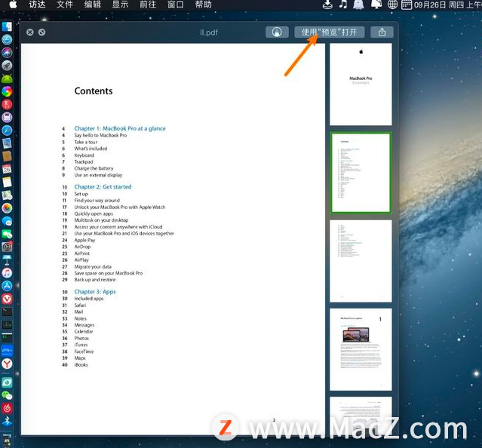The image size is (482, 448).
Task: Click the 'Charge the battery' contents entry
Action: pyautogui.click(x=94, y=168)
